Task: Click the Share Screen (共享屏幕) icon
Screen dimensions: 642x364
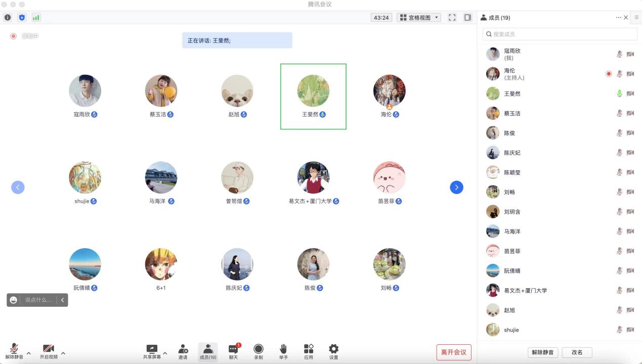Action: point(152,349)
